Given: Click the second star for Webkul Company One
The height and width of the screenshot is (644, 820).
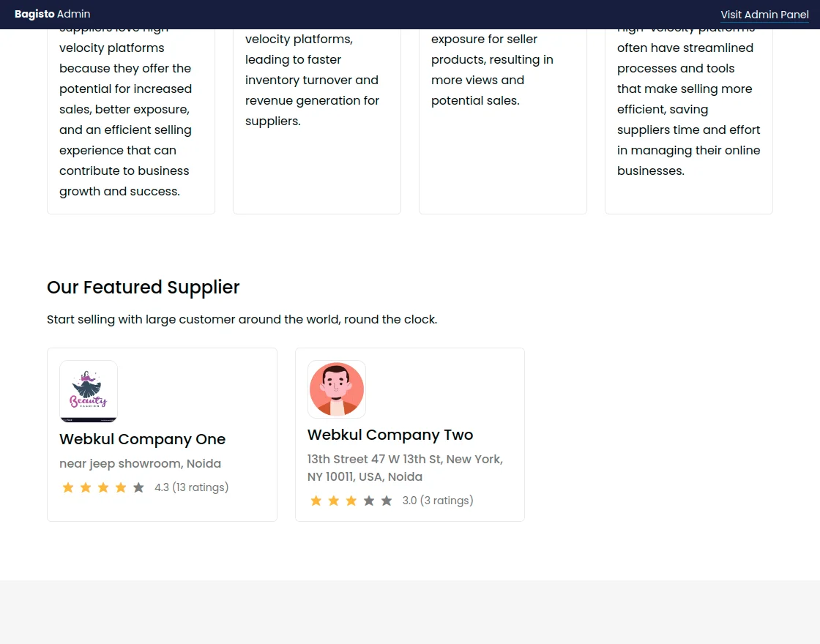Looking at the screenshot, I should coord(86,487).
